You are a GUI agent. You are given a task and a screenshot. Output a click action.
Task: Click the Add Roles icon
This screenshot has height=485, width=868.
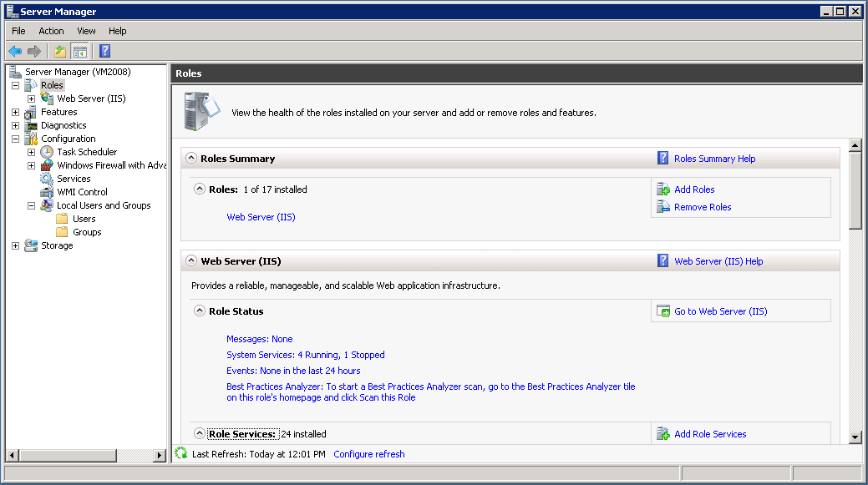pos(663,189)
